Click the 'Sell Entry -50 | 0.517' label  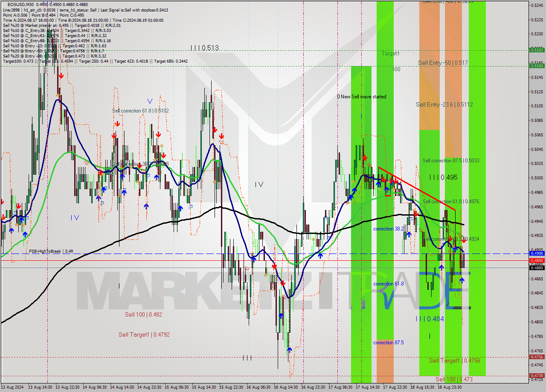443,63
